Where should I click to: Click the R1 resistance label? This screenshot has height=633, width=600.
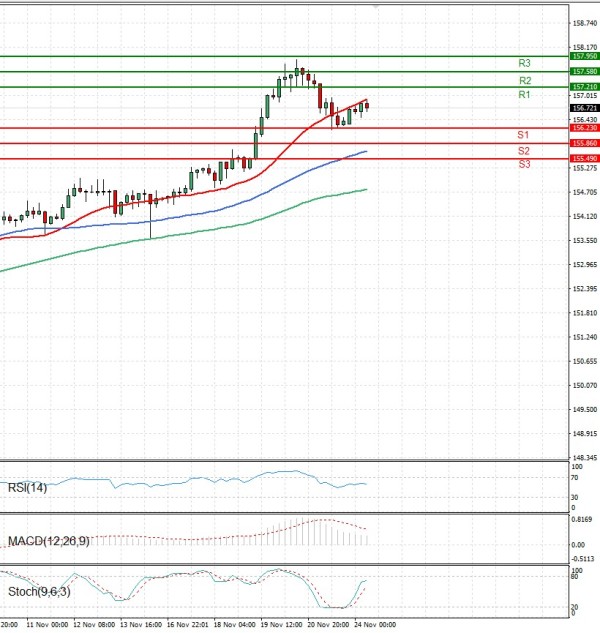(x=523, y=94)
